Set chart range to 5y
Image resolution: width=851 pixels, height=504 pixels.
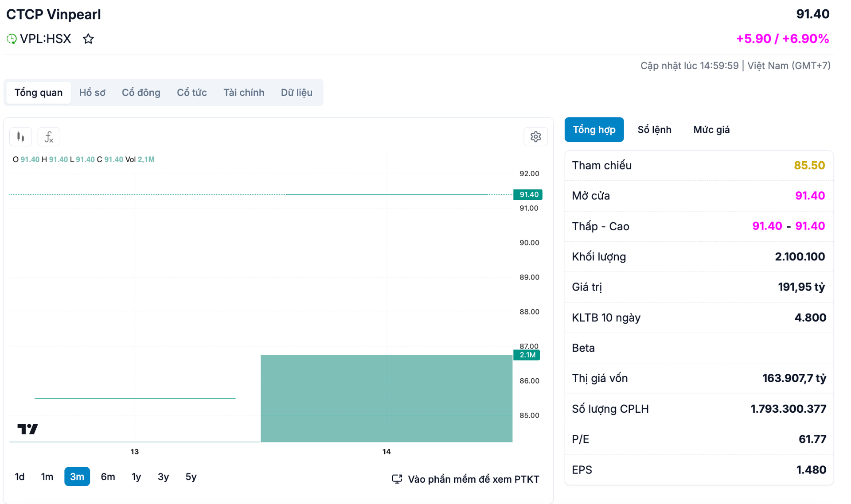point(191,477)
